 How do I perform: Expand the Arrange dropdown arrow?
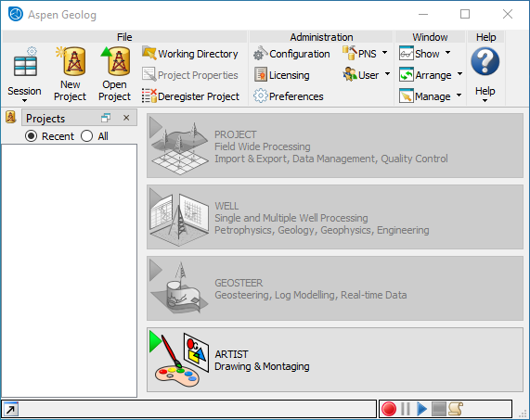tap(459, 73)
